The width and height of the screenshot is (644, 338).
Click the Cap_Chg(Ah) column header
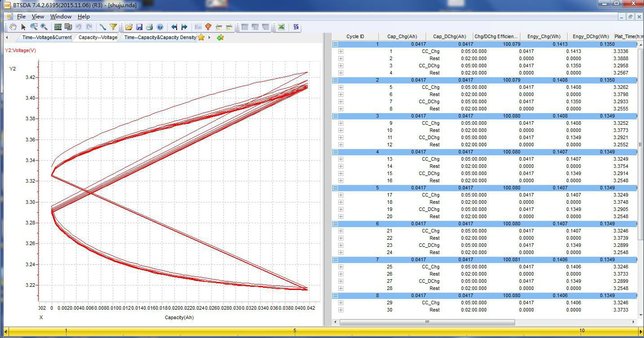[x=402, y=36]
